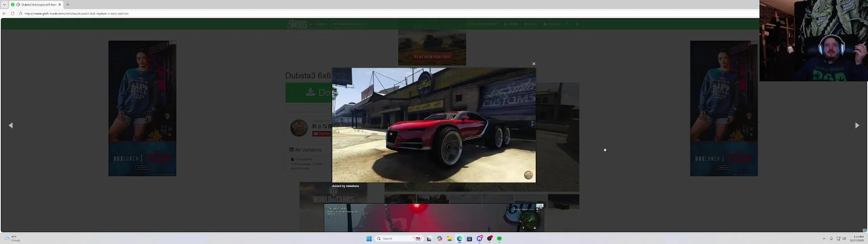Open OBS Studio on the taskbar
Screen dimensions: 868x244
click(x=490, y=239)
